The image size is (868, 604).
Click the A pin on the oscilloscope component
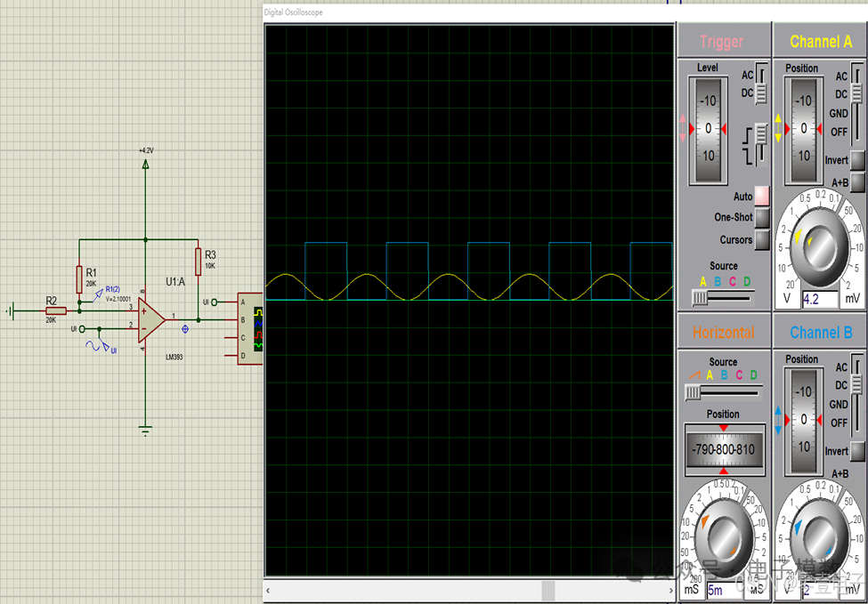click(242, 302)
